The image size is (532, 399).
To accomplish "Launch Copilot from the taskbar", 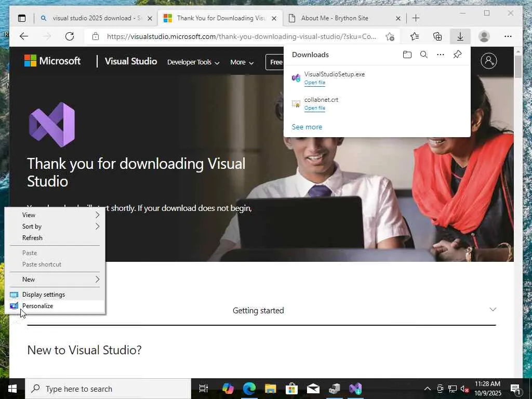I will [228, 389].
